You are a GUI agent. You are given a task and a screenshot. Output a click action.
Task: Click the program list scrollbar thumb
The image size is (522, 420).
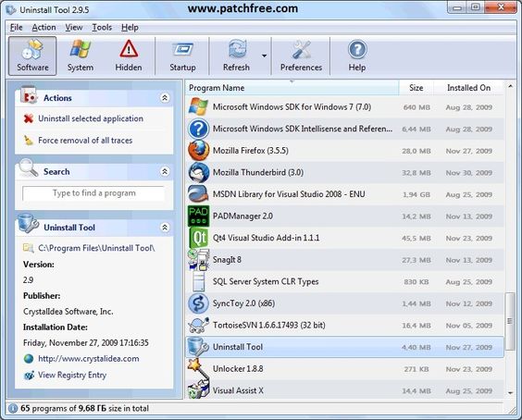coord(510,321)
